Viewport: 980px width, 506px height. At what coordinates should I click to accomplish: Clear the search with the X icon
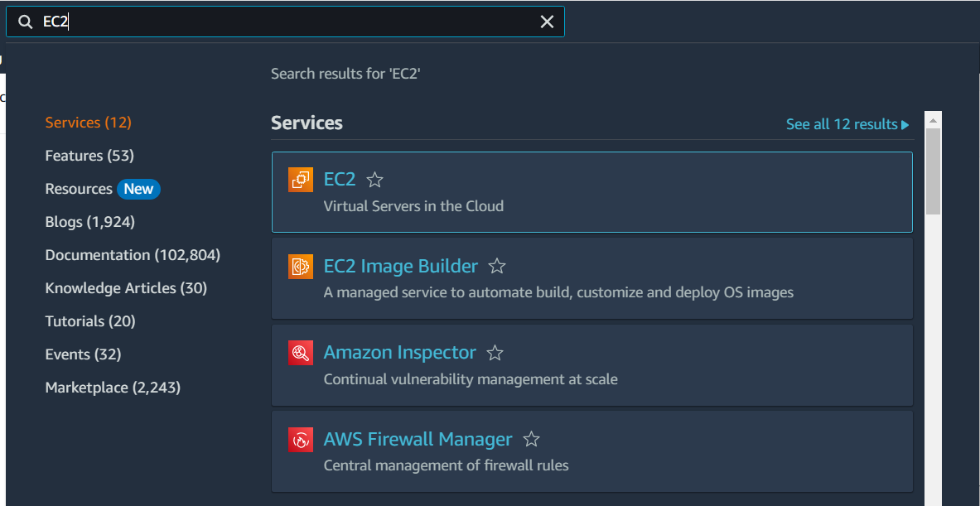click(x=547, y=22)
